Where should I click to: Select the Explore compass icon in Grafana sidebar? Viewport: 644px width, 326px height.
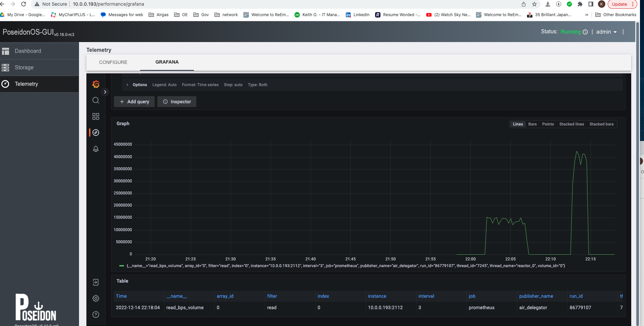point(96,133)
